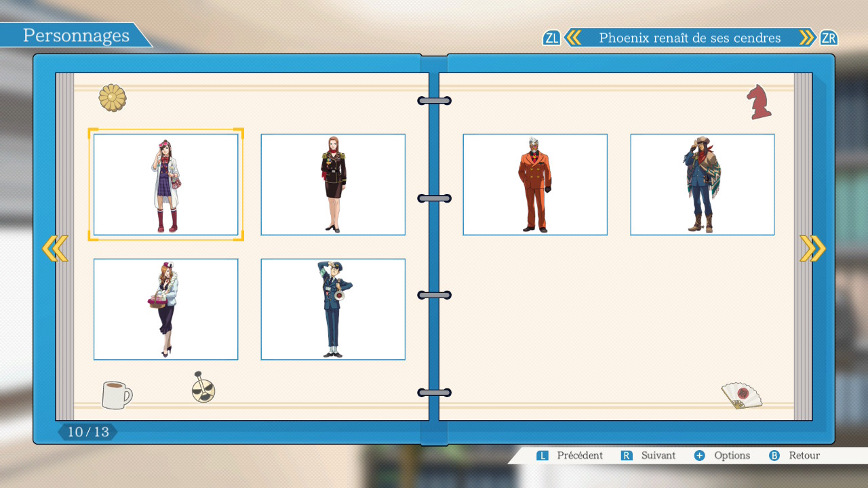This screenshot has height=488, width=868.
Task: Click the B button icon for Retour
Action: (x=774, y=455)
